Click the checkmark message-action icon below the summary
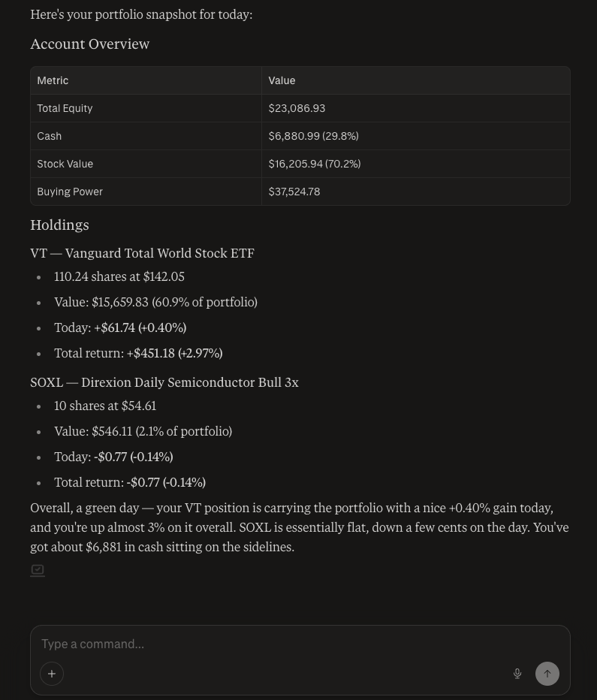The image size is (597, 700). pyautogui.click(x=38, y=570)
